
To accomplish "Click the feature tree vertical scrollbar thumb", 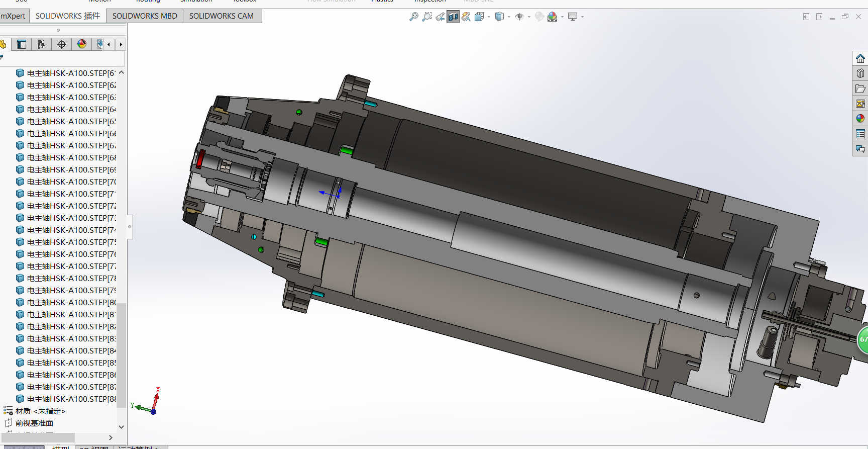I will pyautogui.click(x=121, y=354).
